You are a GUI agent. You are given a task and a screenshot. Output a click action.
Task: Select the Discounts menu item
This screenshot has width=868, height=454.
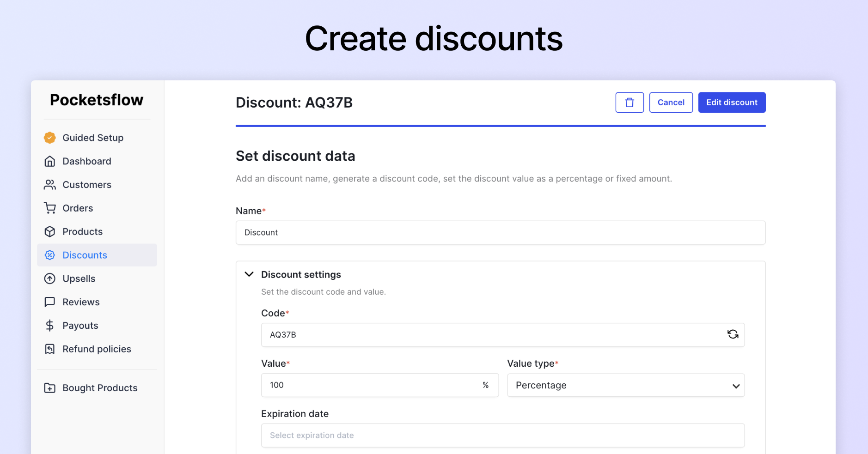[97, 255]
